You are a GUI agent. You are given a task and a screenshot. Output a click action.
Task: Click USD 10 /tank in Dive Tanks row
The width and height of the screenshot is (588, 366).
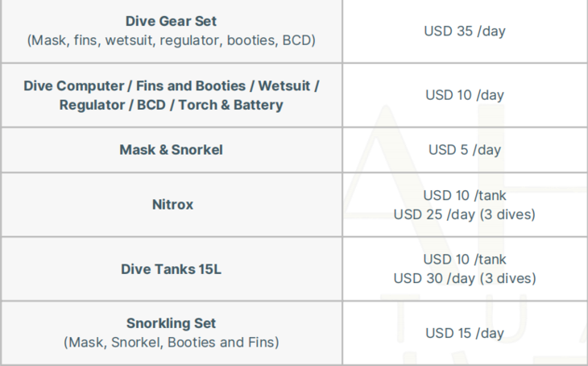(465, 260)
